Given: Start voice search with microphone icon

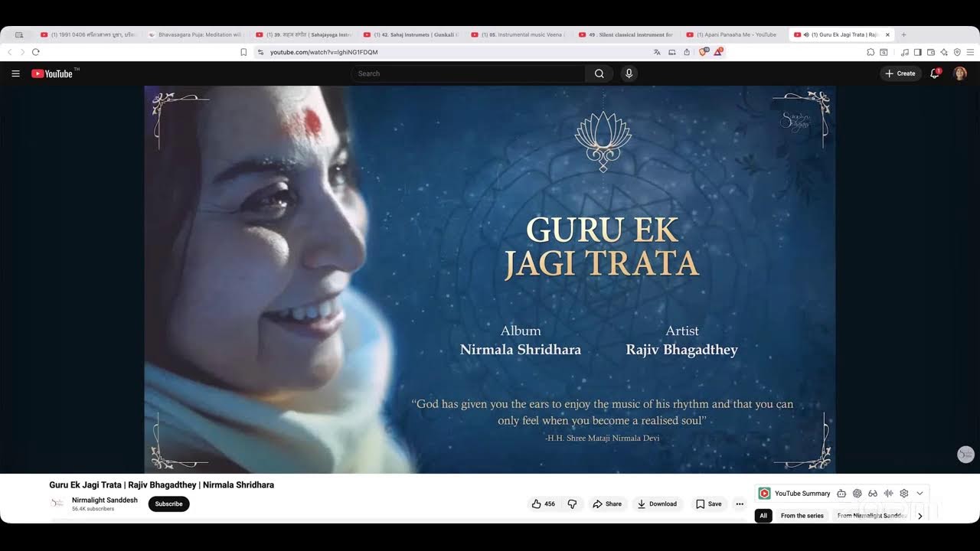Looking at the screenshot, I should (x=629, y=73).
